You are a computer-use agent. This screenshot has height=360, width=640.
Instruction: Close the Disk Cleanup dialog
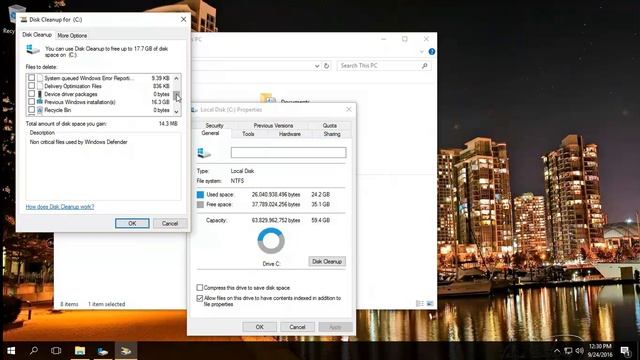[184, 20]
